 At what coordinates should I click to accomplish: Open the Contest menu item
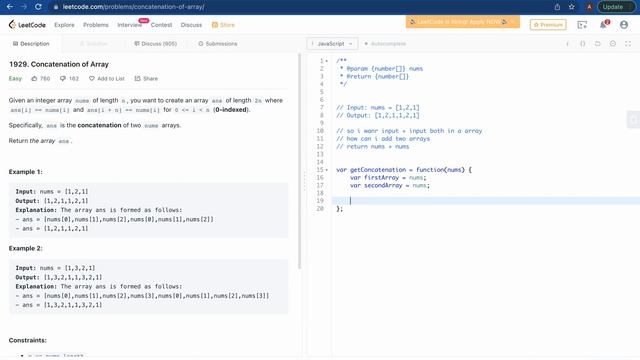pos(161,25)
